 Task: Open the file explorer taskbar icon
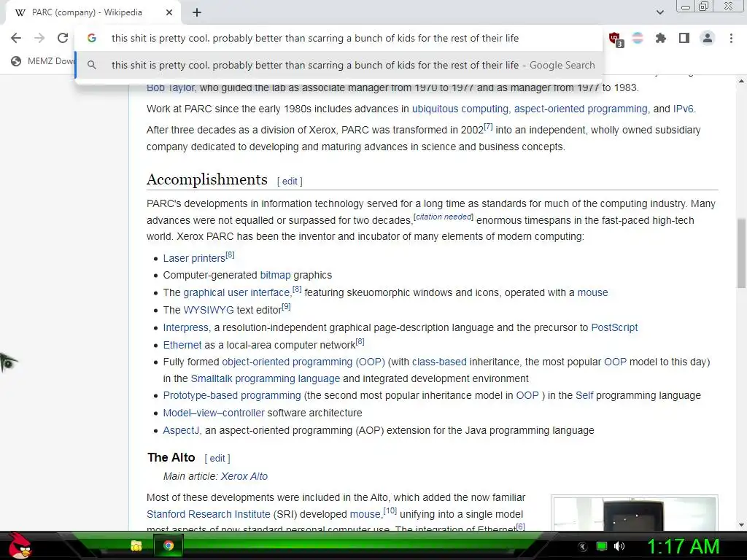click(136, 545)
